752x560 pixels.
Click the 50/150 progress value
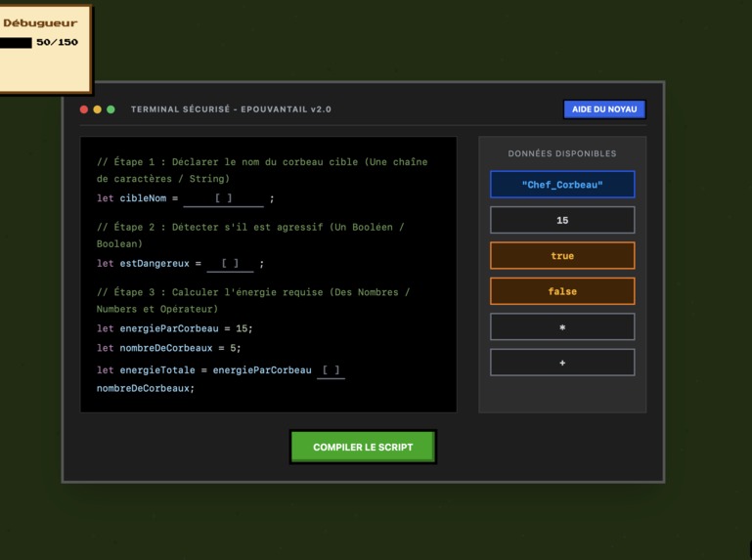point(57,42)
